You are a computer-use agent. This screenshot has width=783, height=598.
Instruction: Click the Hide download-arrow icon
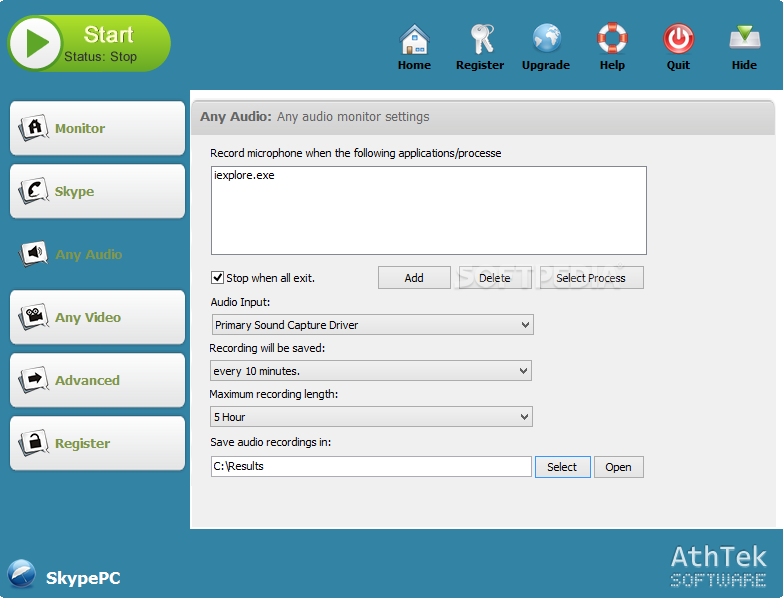click(745, 38)
